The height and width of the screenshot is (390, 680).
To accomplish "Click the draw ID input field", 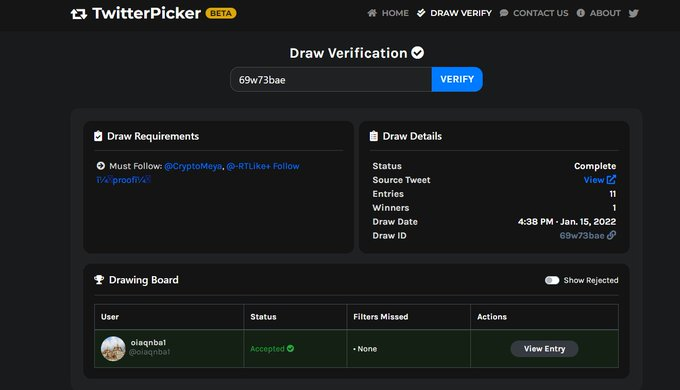I will click(x=331, y=79).
